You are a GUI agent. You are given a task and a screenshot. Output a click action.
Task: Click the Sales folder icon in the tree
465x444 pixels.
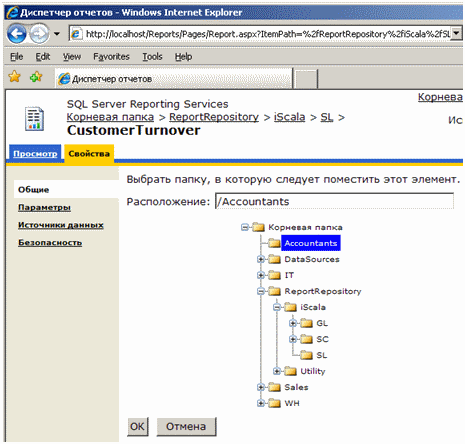coord(274,387)
